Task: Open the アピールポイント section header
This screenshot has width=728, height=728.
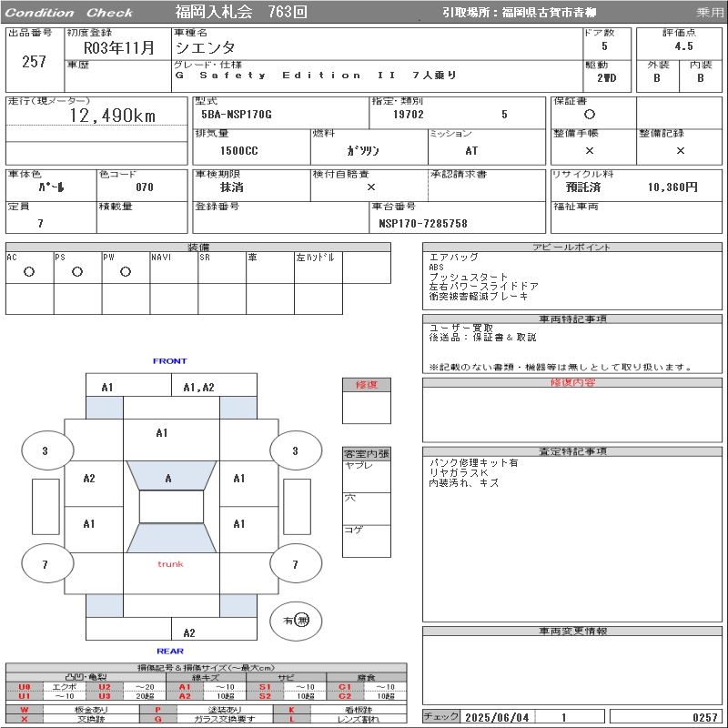Action: [572, 248]
